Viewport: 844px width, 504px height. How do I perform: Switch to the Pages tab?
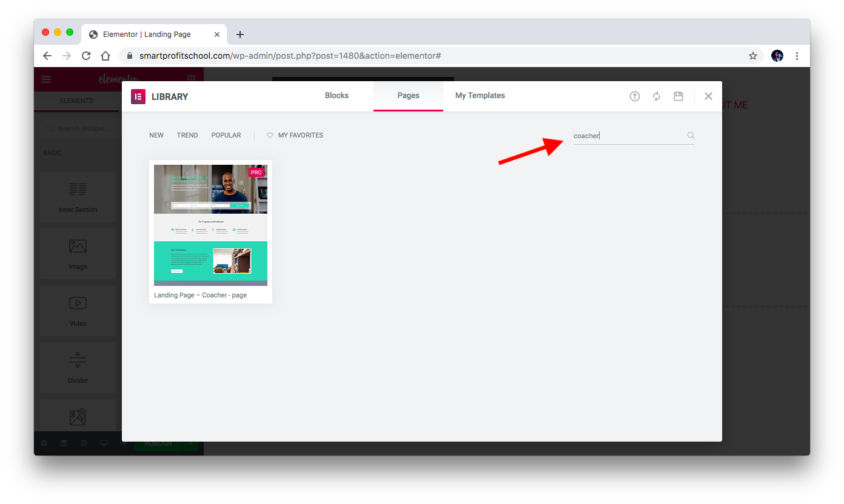tap(408, 96)
